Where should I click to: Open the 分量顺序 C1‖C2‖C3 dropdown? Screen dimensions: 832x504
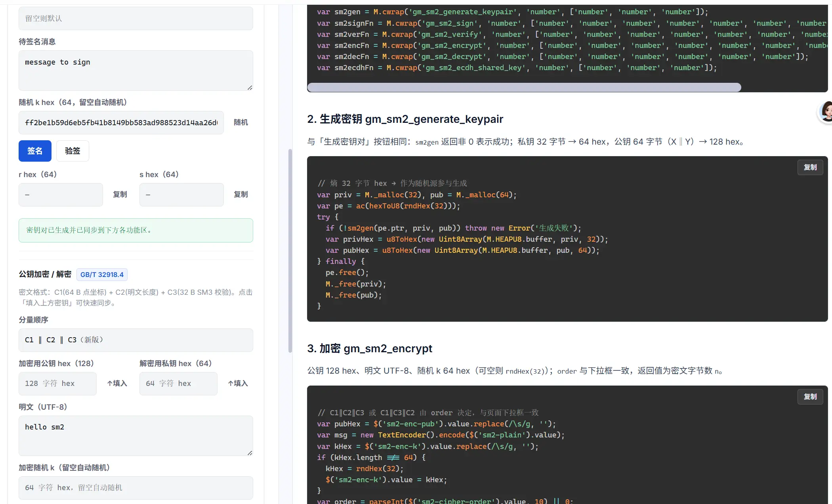point(135,340)
